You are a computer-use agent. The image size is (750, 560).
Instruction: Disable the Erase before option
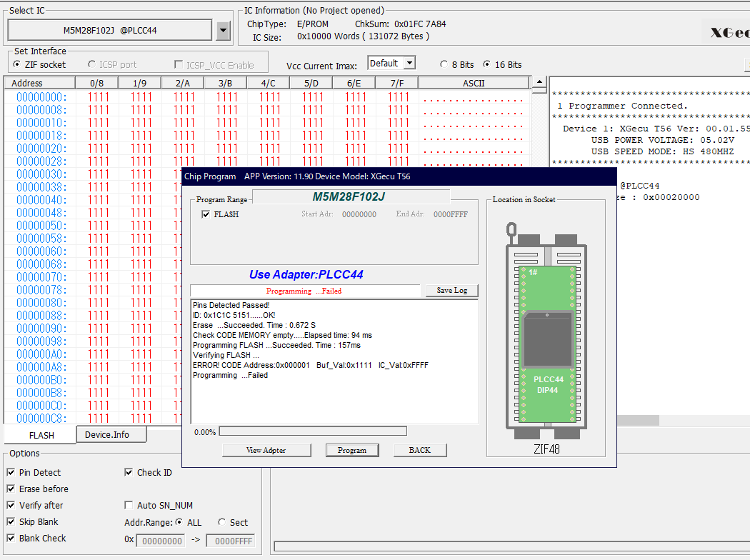point(11,489)
